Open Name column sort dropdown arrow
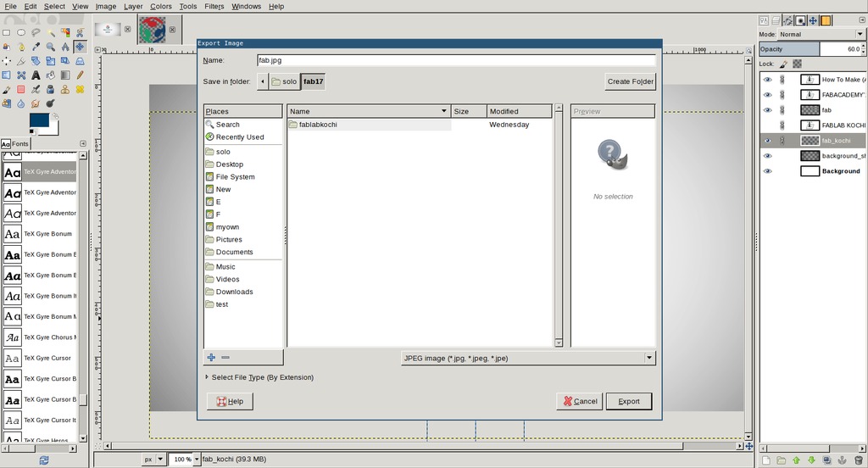This screenshot has width=868, height=468. (x=444, y=111)
